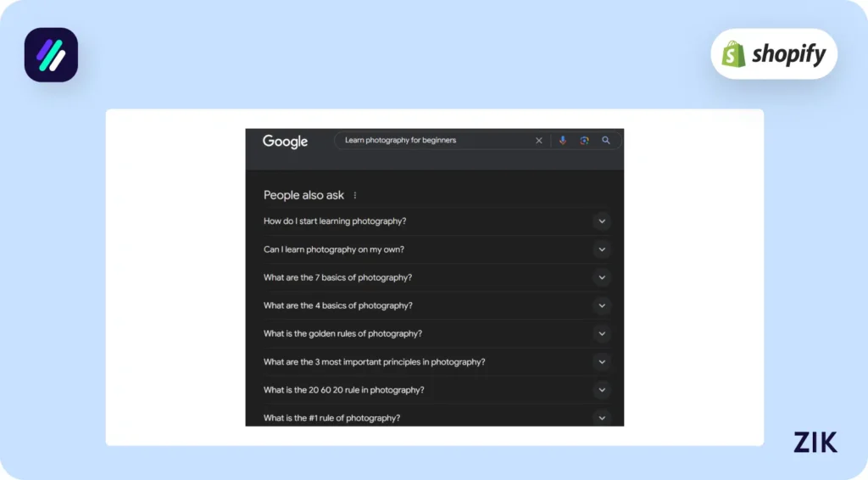Click the magnifying glass search icon
The width and height of the screenshot is (868, 480).
606,141
